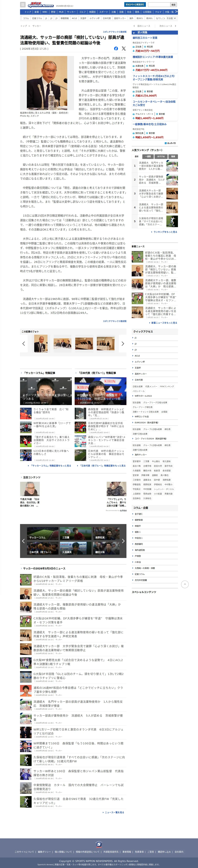Open ranking item 1 article
This screenshot has height=868, width=198.
coord(155,166)
